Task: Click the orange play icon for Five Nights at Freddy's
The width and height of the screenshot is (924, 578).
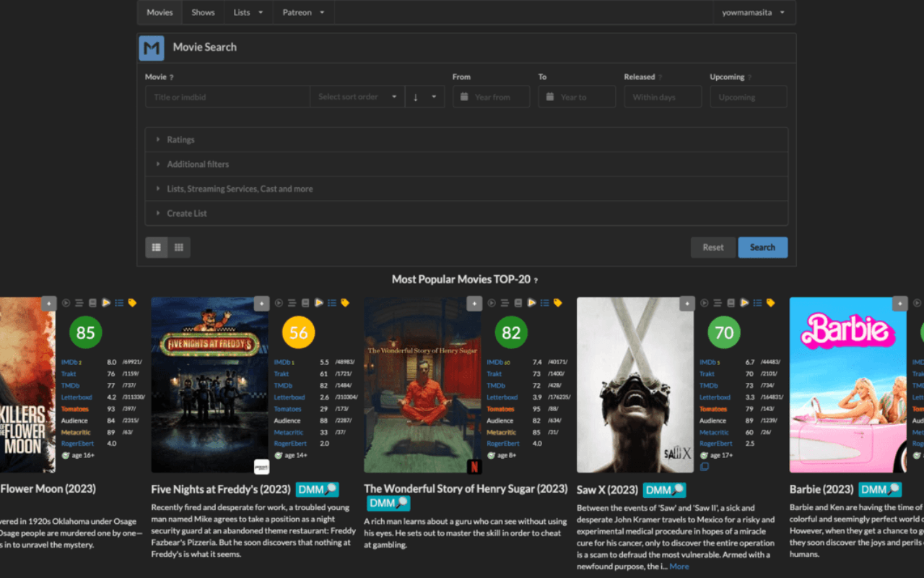Action: pyautogui.click(x=319, y=303)
